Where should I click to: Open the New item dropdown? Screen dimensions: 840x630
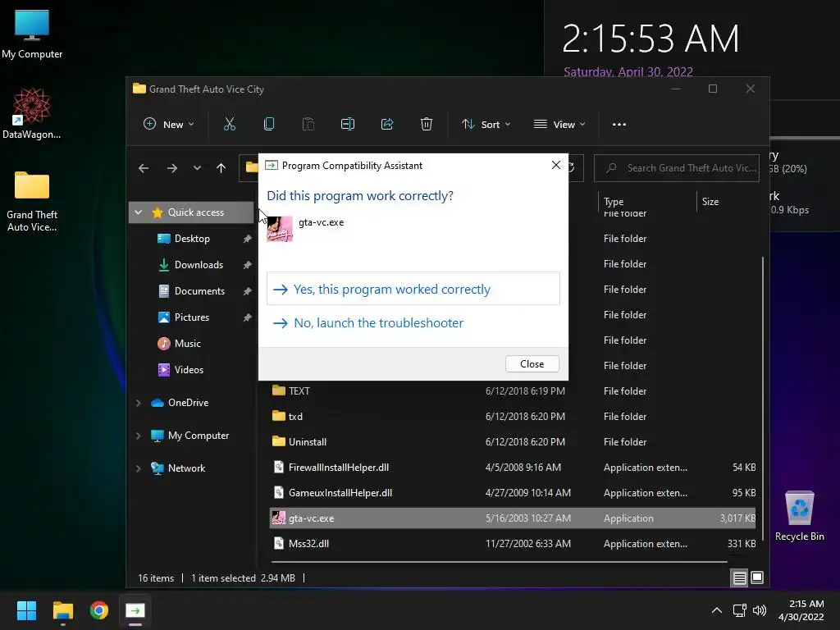click(x=169, y=125)
